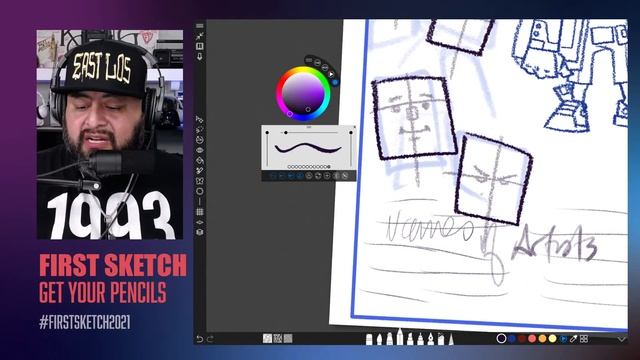Image resolution: width=640 pixels, height=360 pixels.
Task: Redo the undone stroke
Action: tap(210, 339)
